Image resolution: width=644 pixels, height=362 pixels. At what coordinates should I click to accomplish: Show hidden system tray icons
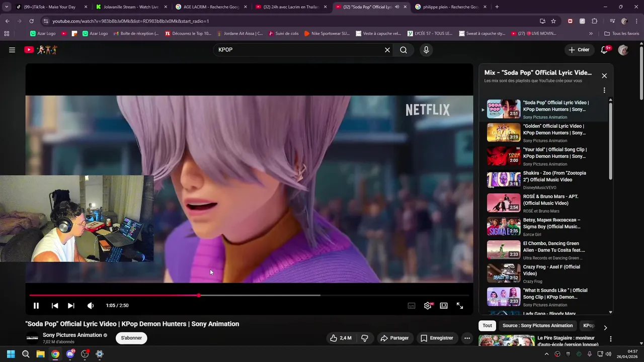(547, 354)
